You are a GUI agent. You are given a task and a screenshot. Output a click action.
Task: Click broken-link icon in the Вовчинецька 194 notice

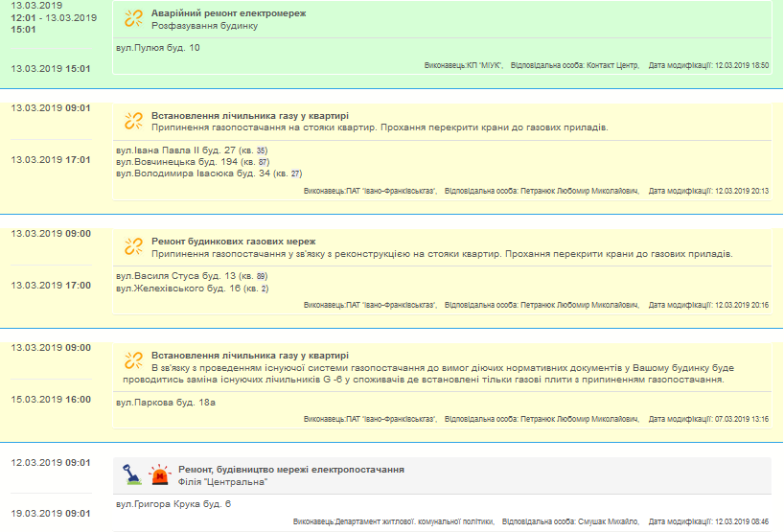point(133,121)
